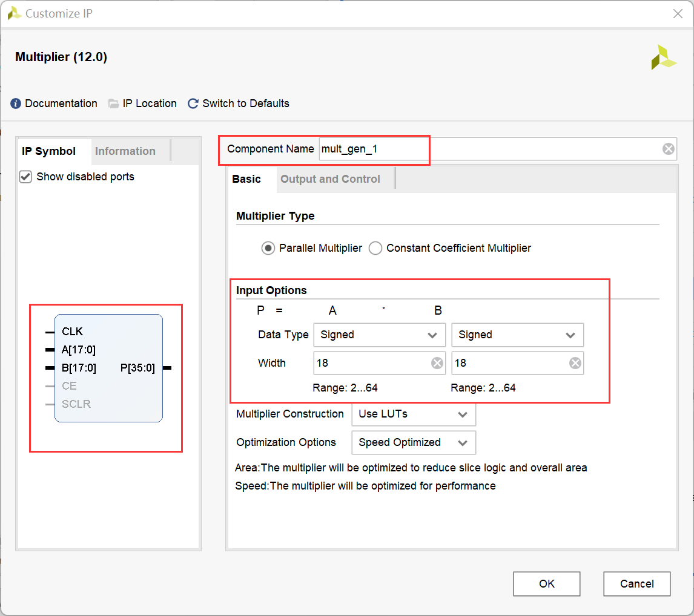Screen dimensions: 694x616
Task: Click the Vivado icon in the title bar
Action: click(14, 13)
